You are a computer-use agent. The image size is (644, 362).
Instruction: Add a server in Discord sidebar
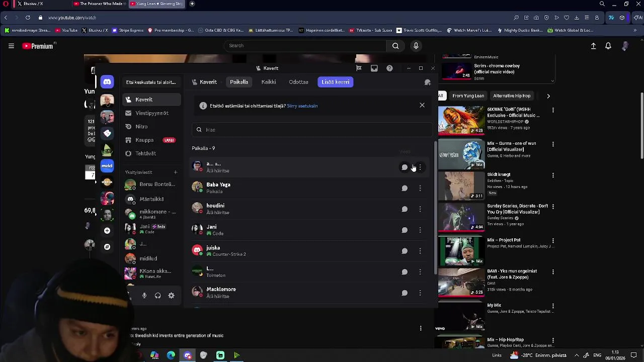[x=107, y=230]
